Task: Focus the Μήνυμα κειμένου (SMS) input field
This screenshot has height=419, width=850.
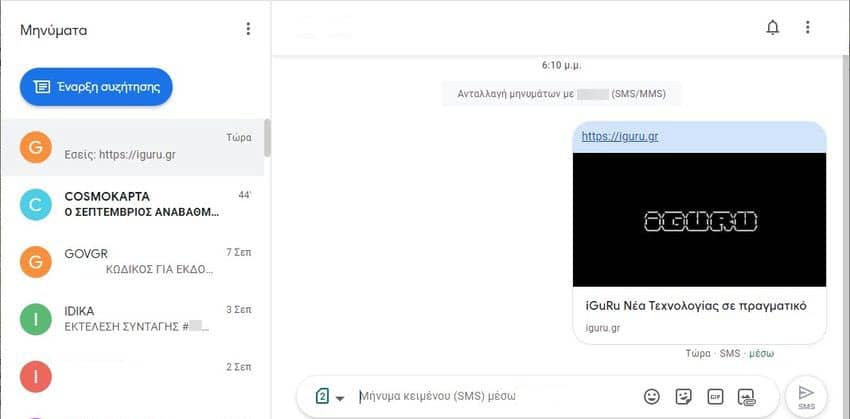Action: pyautogui.click(x=496, y=396)
